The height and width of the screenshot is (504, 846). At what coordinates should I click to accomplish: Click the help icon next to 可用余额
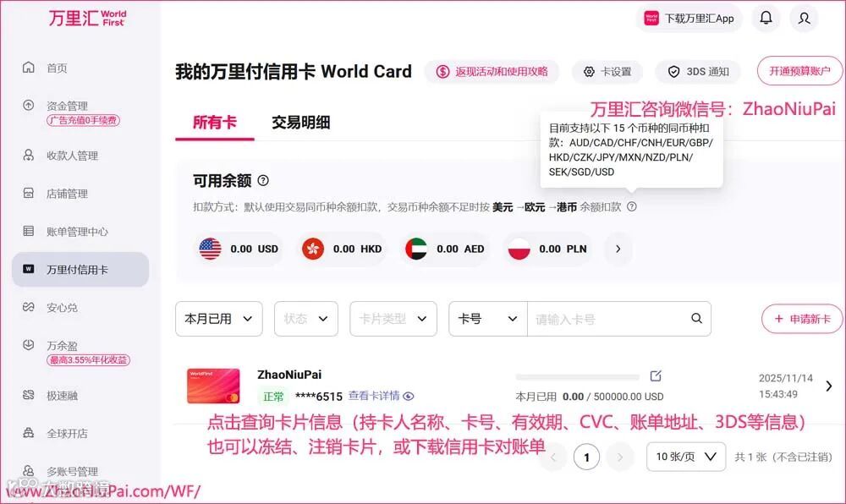(x=263, y=181)
